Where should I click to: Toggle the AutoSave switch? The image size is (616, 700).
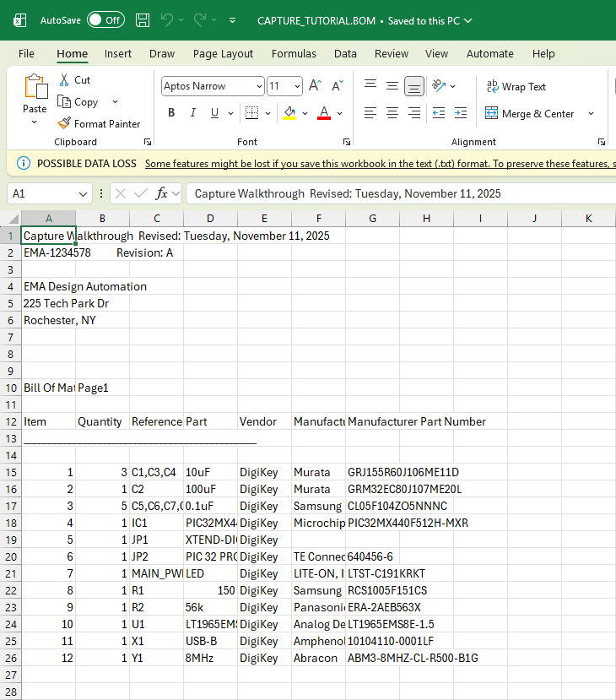[105, 19]
